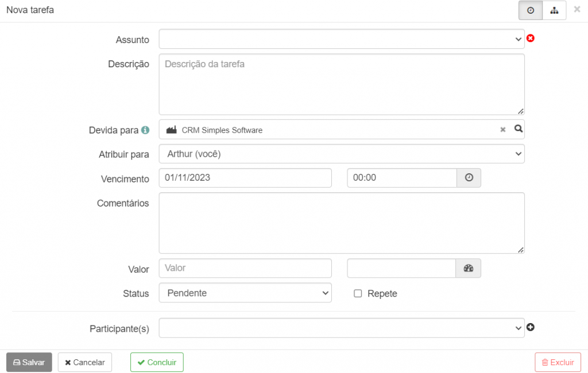Open the time picker clock button
This screenshot has height=373, width=588.
click(469, 178)
